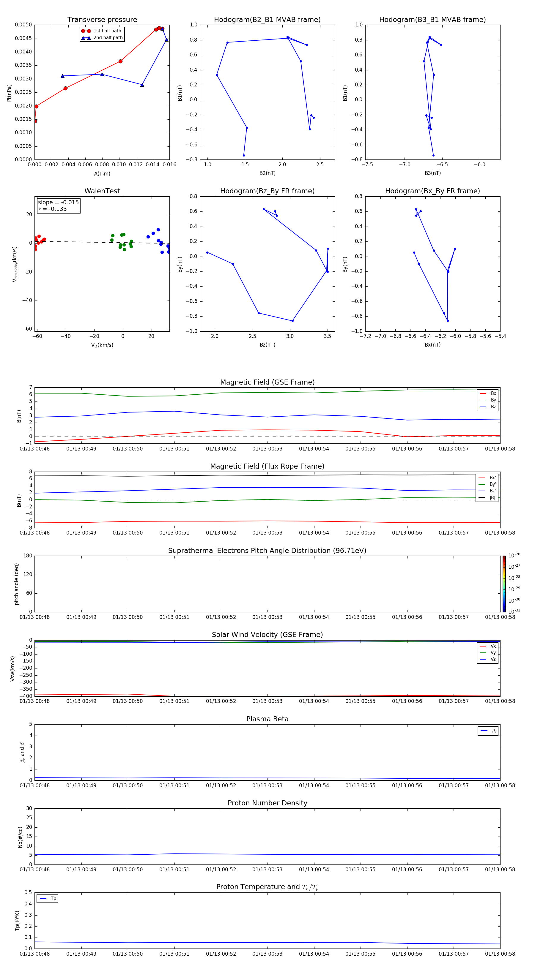Click the "Hodogram(B2_B1 MVAB frame)" title

pyautogui.click(x=267, y=20)
